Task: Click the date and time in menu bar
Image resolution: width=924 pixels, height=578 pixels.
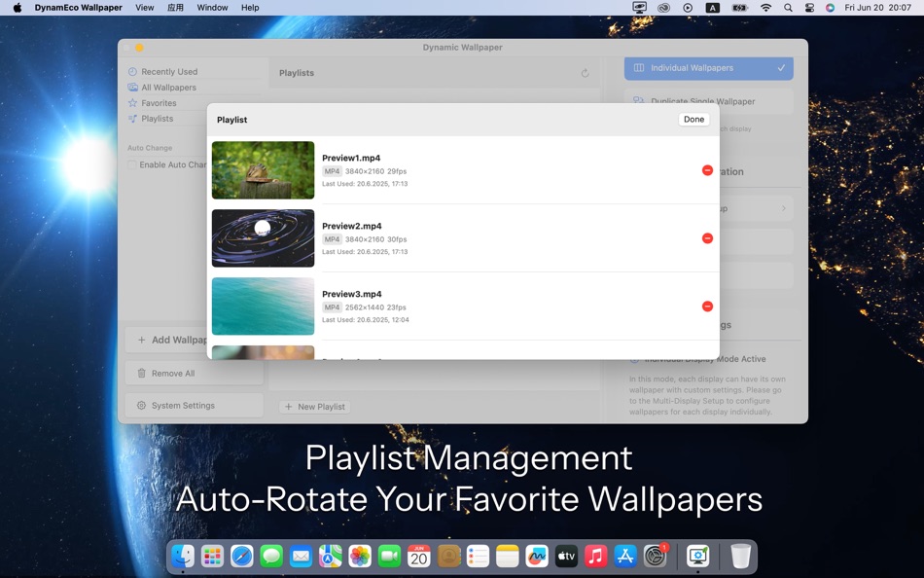Action: pos(877,8)
